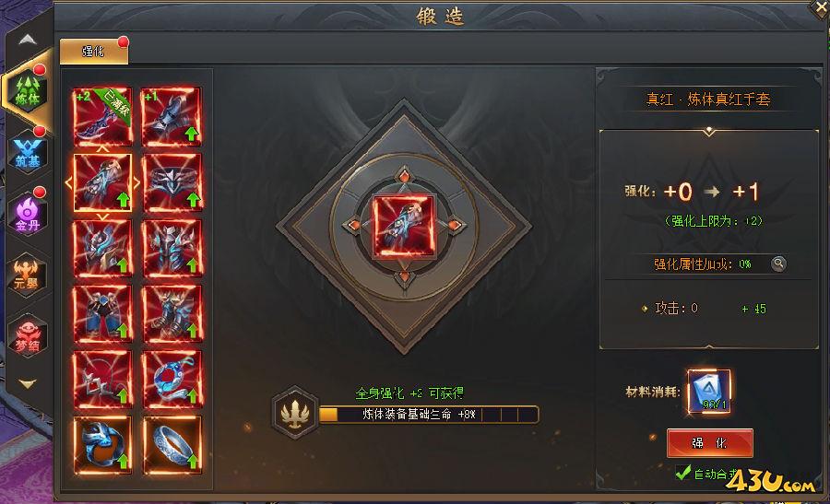Image resolution: width=830 pixels, height=504 pixels.
Task: Expand sidebar list with the down arrow
Action: click(28, 383)
